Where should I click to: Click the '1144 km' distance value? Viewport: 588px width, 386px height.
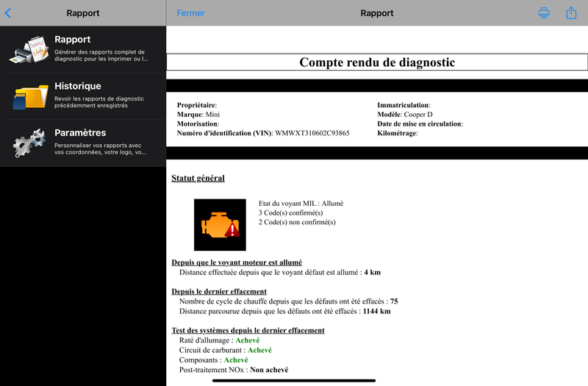tap(377, 311)
